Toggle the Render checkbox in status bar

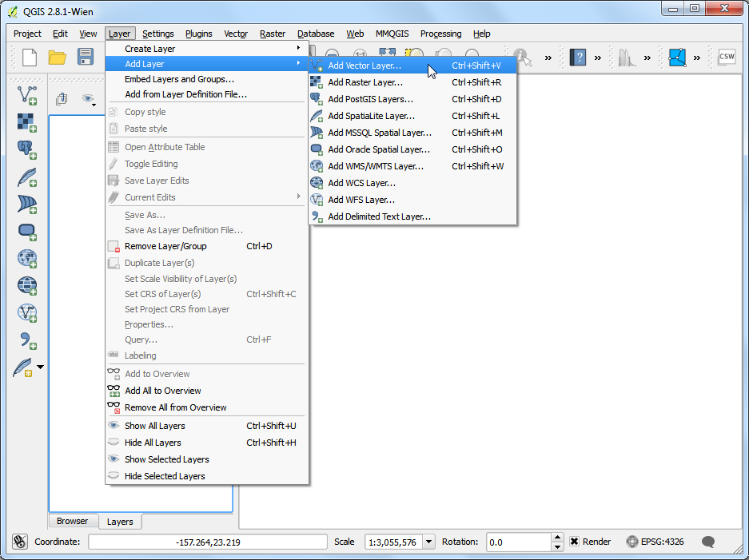click(x=574, y=542)
